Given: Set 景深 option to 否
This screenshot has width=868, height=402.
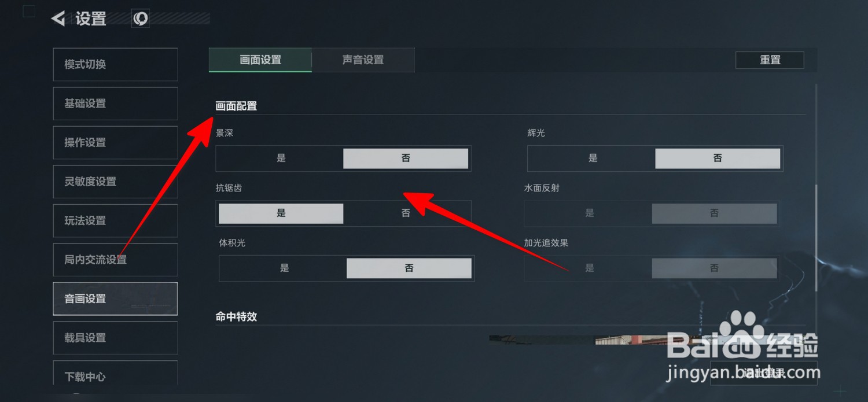Looking at the screenshot, I should point(406,158).
